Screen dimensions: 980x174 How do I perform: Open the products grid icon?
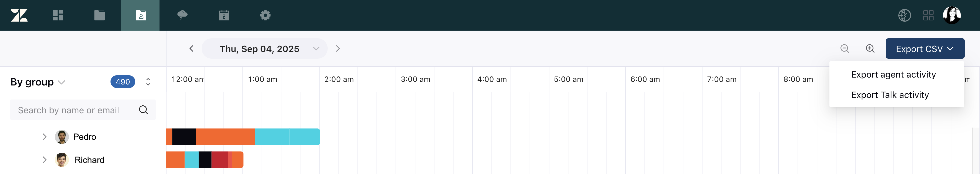(928, 15)
